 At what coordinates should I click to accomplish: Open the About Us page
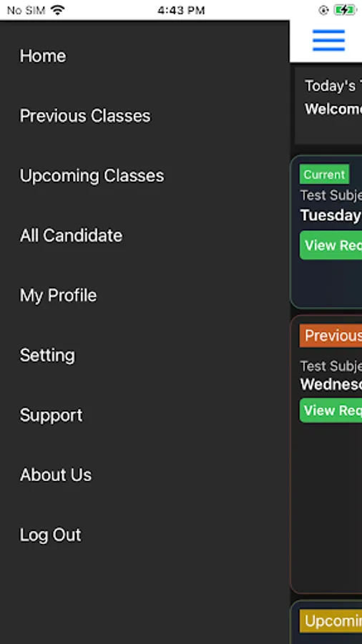click(x=56, y=475)
